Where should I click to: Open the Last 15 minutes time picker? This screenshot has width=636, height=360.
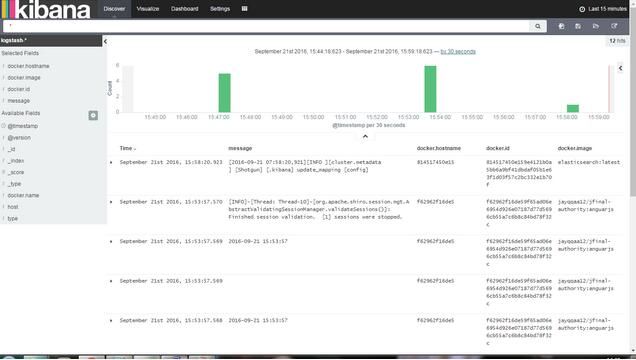pyautogui.click(x=604, y=9)
